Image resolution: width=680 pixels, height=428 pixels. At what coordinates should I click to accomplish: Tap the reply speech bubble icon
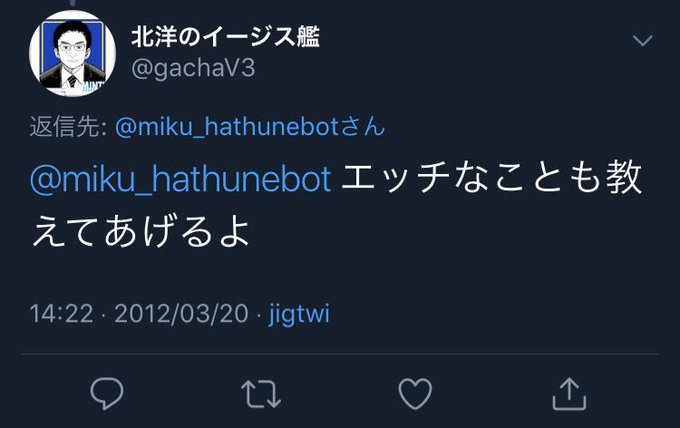[x=107, y=393]
